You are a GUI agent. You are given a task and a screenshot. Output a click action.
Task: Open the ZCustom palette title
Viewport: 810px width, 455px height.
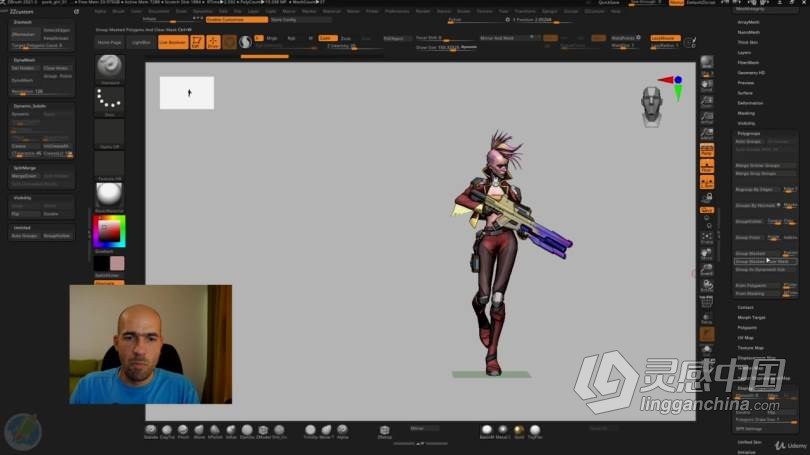[x=22, y=11]
